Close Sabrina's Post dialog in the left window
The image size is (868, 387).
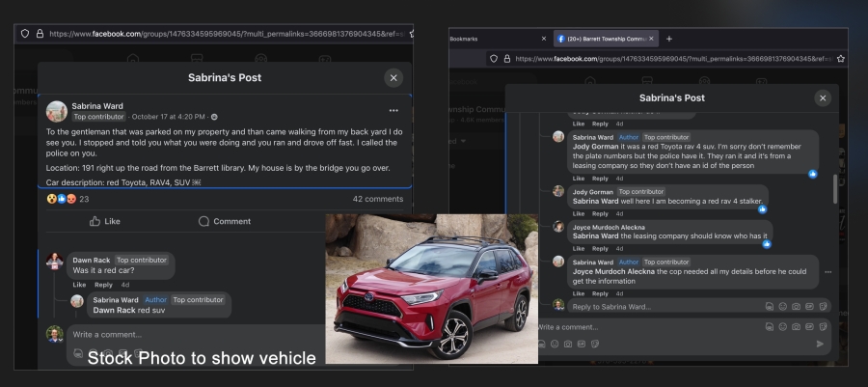click(x=393, y=78)
